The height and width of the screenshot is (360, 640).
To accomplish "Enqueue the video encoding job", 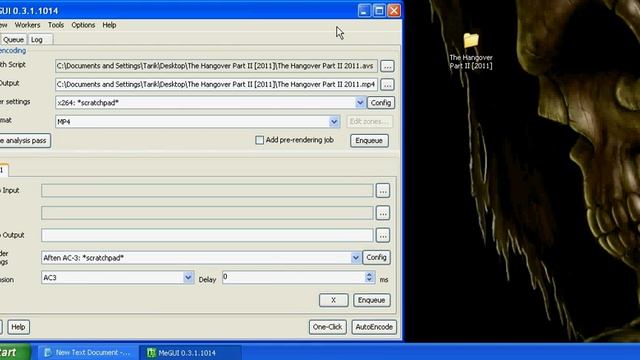I will (369, 140).
